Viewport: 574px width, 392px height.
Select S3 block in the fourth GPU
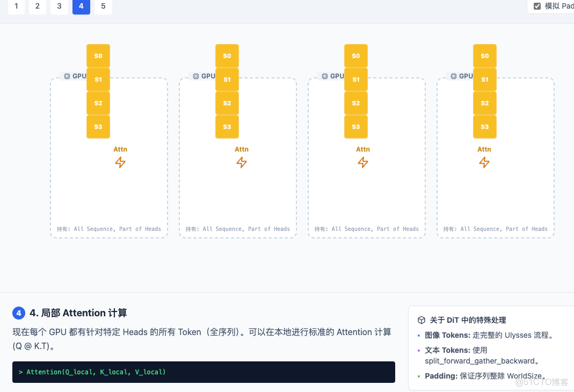point(485,127)
